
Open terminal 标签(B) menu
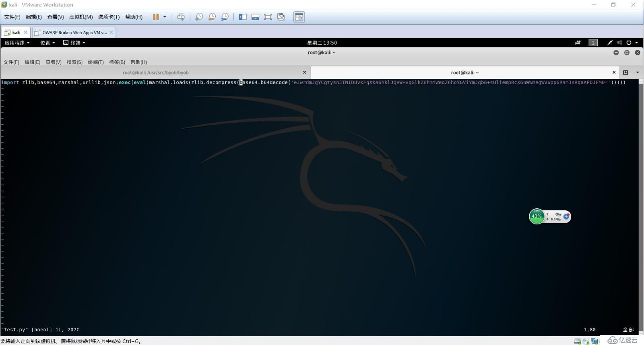click(117, 62)
